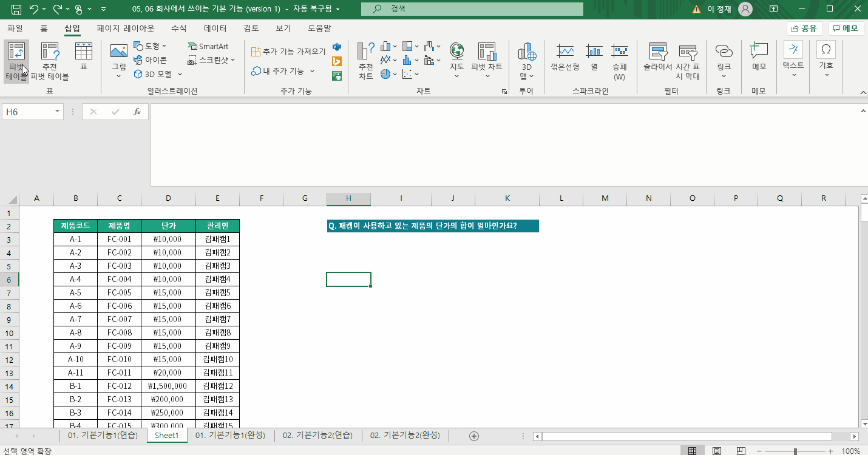
Task: Open the Pictures (그림) menu
Action: pyautogui.click(x=119, y=61)
